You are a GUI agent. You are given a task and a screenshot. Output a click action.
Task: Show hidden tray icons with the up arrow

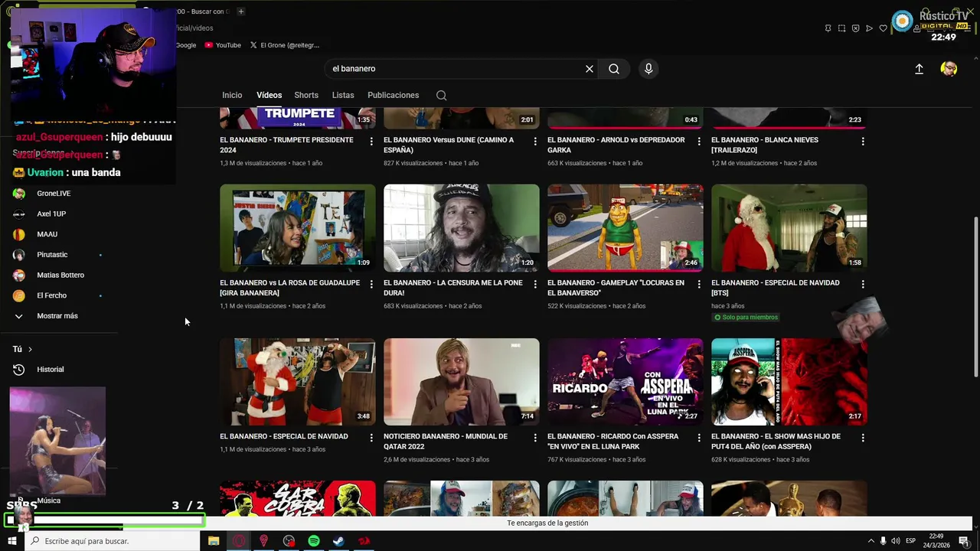871,541
